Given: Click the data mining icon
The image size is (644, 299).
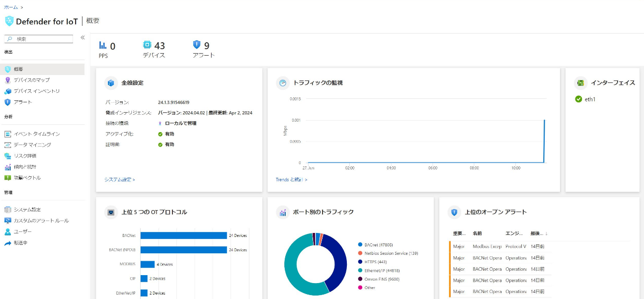Looking at the screenshot, I should [7, 145].
